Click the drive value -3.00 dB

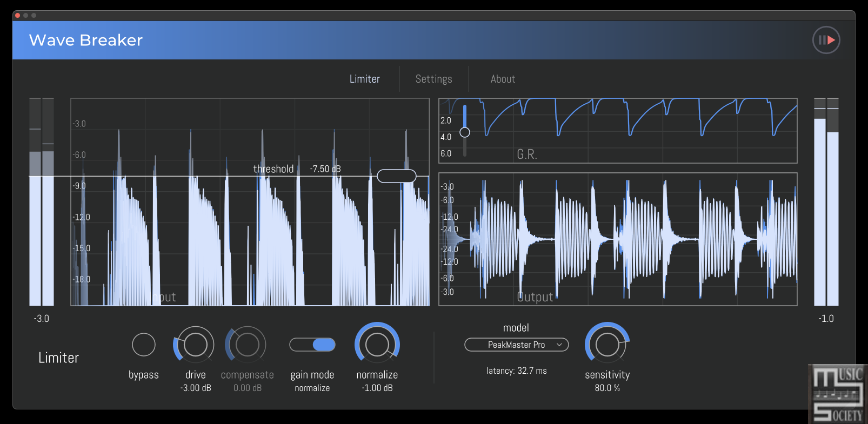196,388
